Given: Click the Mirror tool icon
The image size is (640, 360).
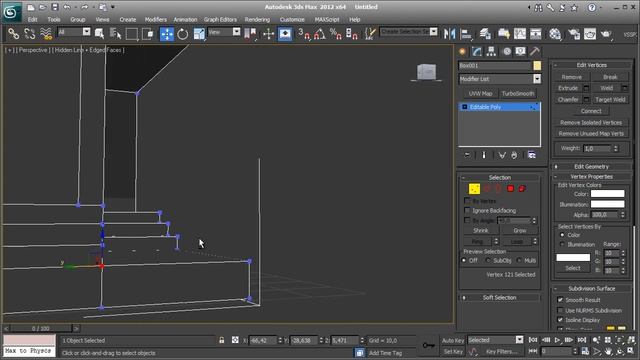Looking at the screenshot, I should (x=449, y=33).
